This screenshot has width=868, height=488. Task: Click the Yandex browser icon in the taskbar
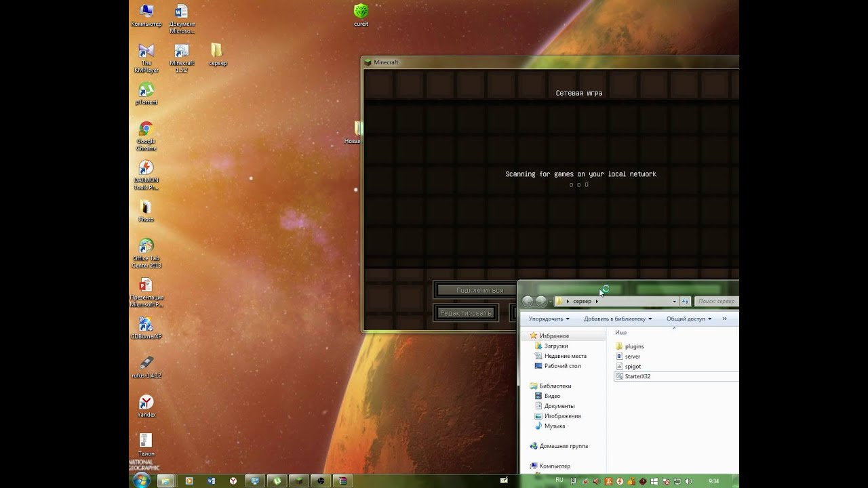pos(233,481)
